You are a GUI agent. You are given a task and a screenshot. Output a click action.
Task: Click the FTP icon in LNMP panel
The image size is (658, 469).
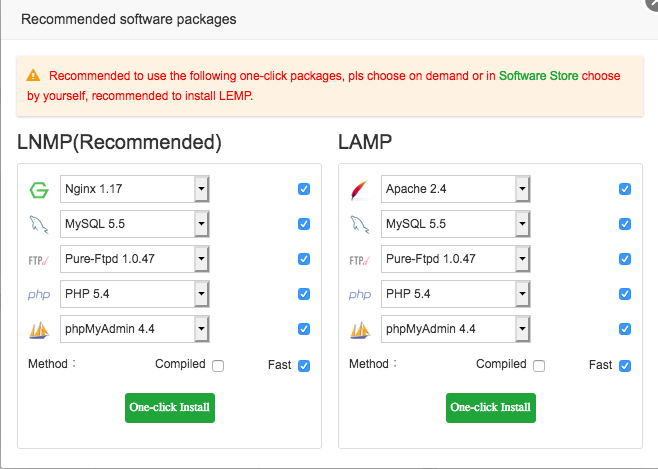point(39,261)
